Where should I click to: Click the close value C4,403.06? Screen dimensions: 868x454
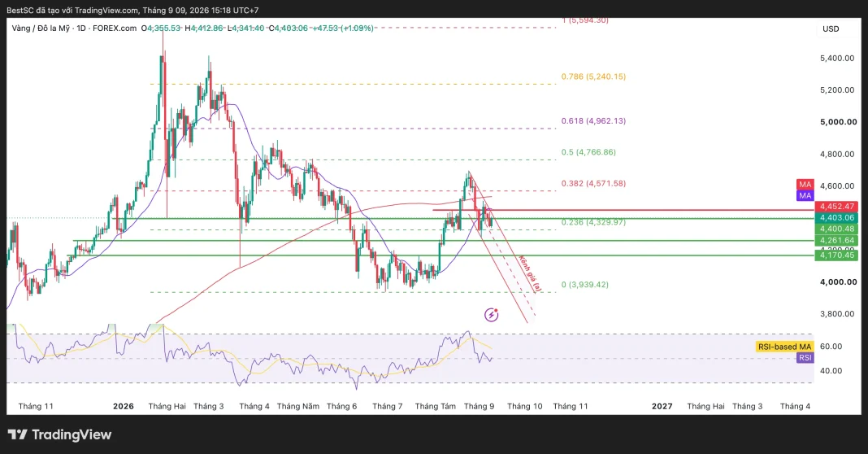[x=288, y=28]
